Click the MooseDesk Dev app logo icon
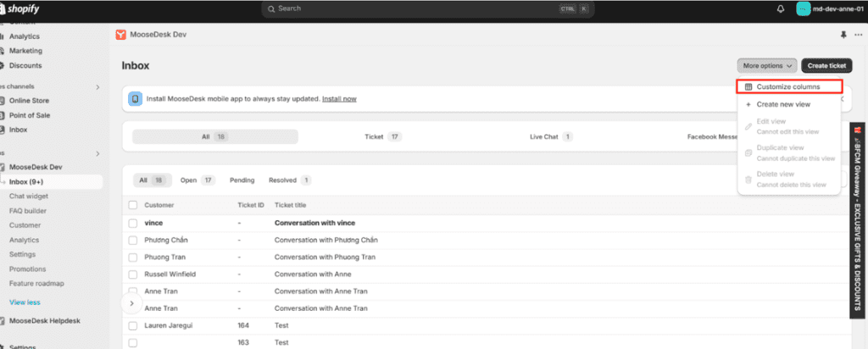Image resolution: width=868 pixels, height=349 pixels. pos(120,35)
